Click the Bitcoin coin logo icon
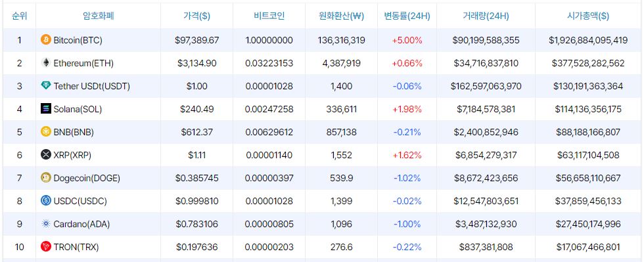 pyautogui.click(x=46, y=40)
